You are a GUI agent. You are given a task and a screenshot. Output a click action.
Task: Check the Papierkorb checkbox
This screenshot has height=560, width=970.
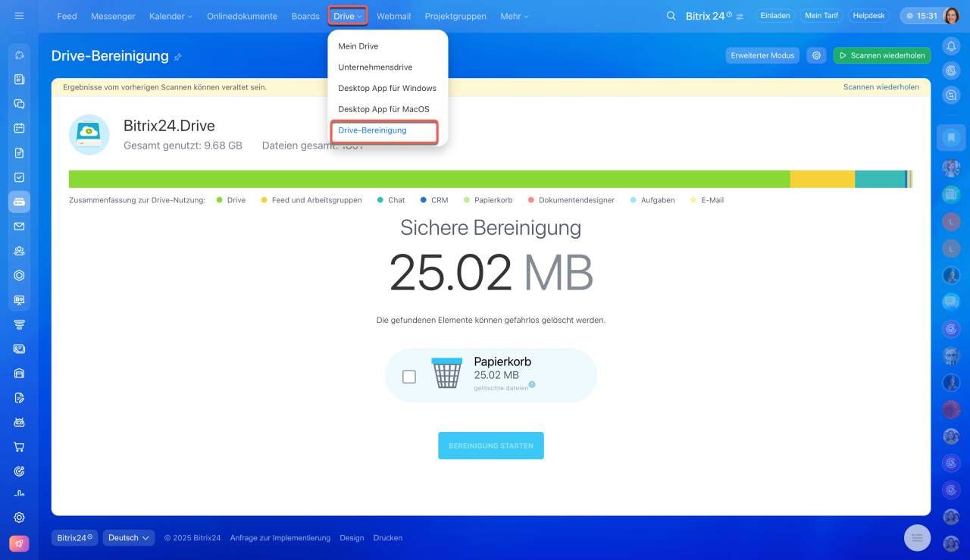click(x=409, y=377)
